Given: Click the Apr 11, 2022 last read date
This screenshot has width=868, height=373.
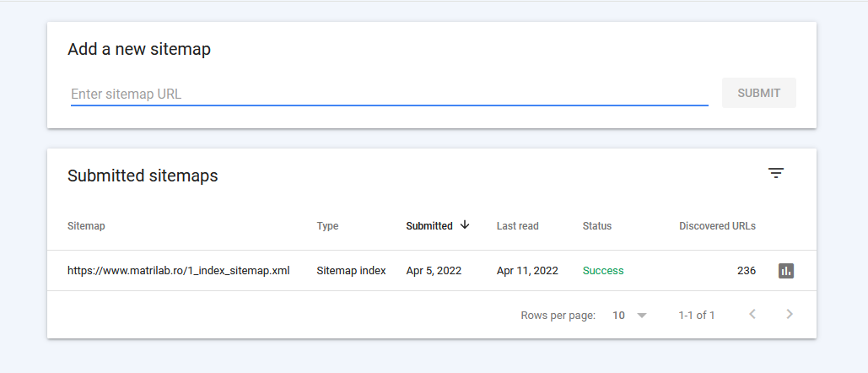Looking at the screenshot, I should [527, 271].
